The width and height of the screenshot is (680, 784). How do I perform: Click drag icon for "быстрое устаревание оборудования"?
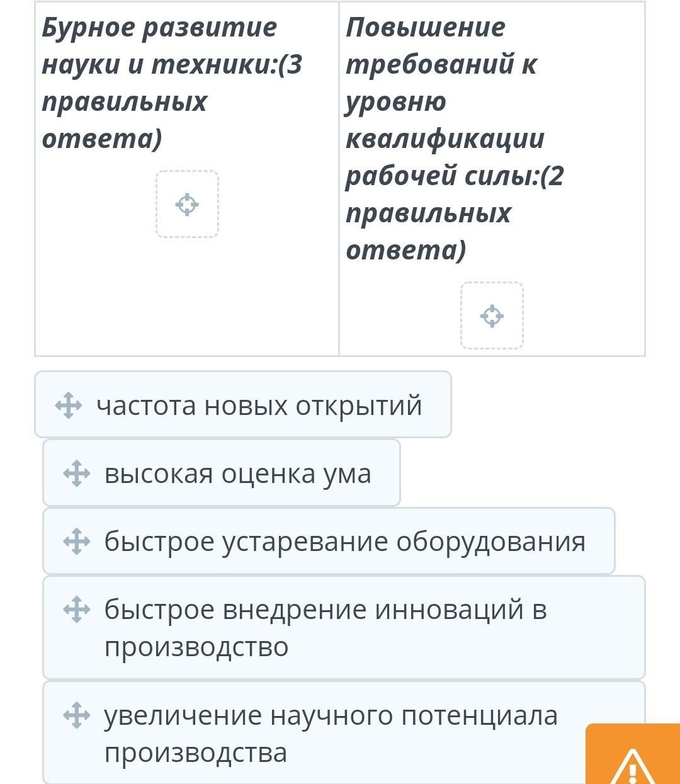coord(76,542)
